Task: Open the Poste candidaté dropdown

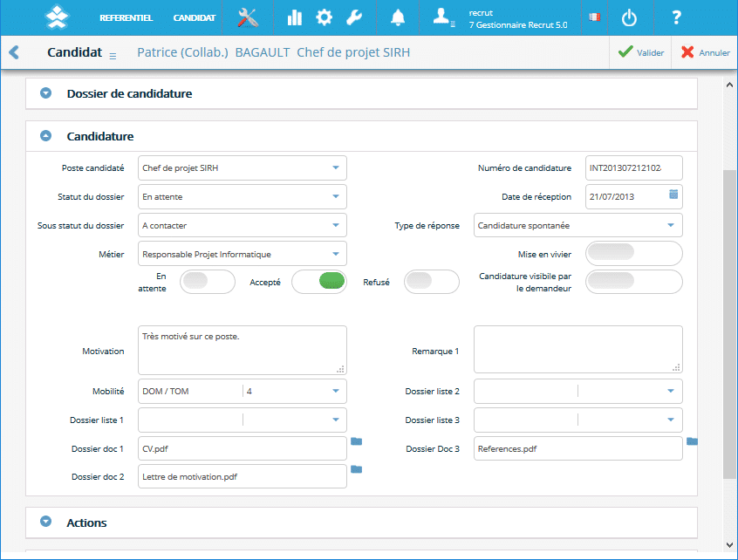Action: [243, 168]
